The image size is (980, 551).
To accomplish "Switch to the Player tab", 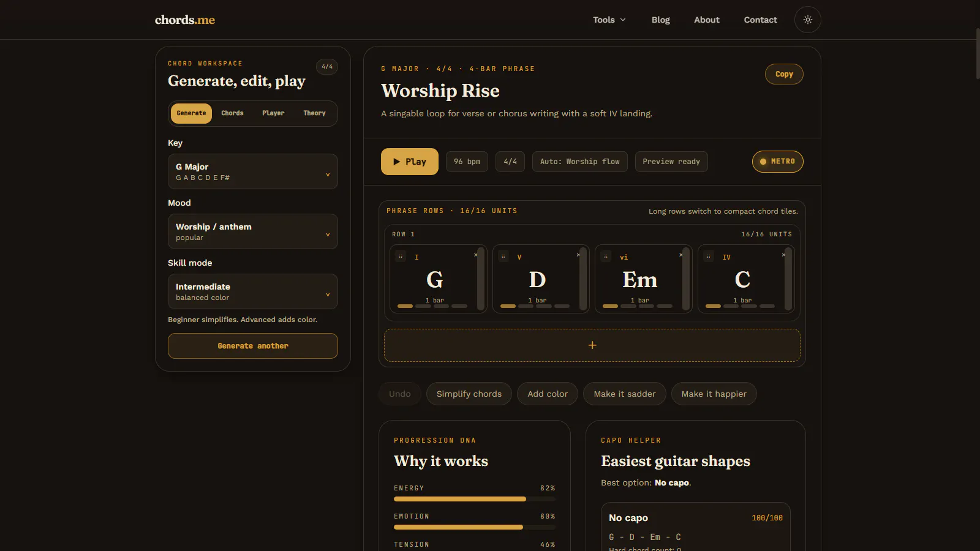I will (x=273, y=113).
